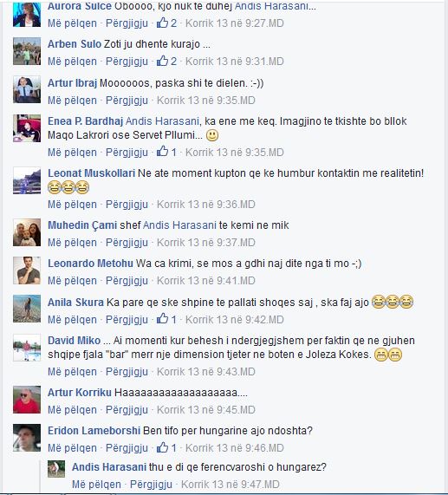Open Artur Ibraj's profile picture
The height and width of the screenshot is (495, 448).
pyautogui.click(x=27, y=89)
